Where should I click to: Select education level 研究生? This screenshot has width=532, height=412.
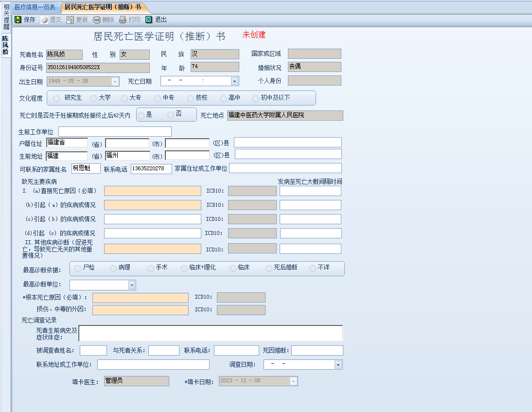[x=56, y=98]
